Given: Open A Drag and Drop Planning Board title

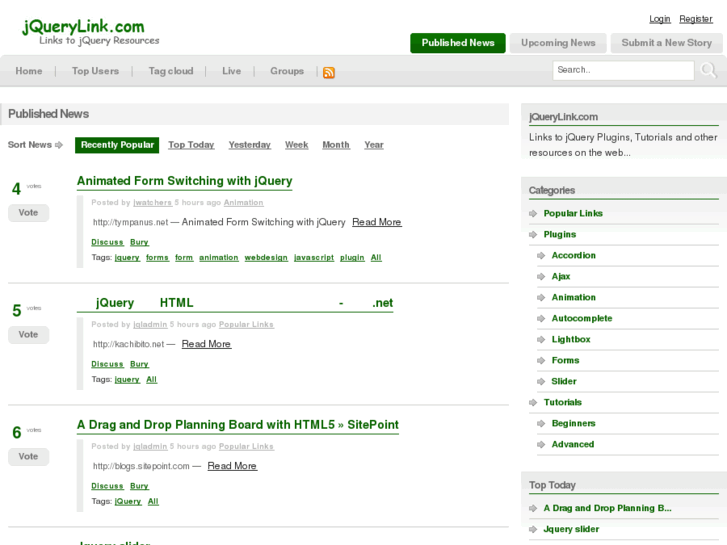Looking at the screenshot, I should click(x=238, y=425).
